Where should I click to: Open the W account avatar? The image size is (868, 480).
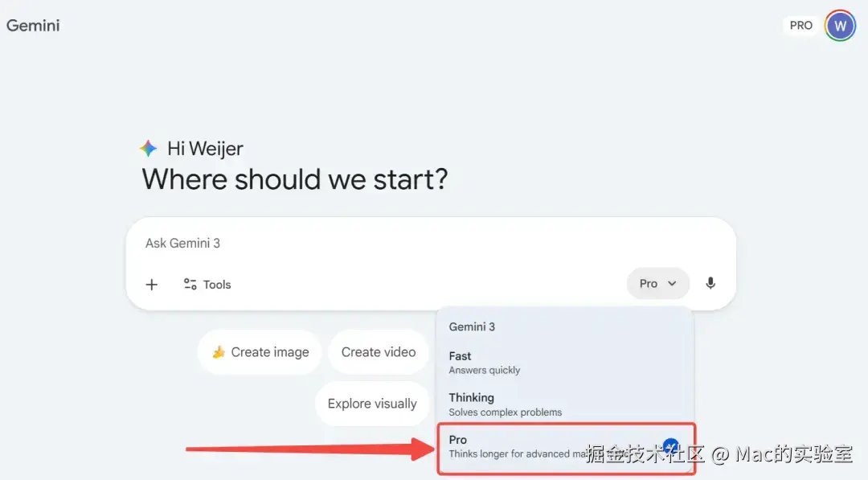click(x=840, y=25)
